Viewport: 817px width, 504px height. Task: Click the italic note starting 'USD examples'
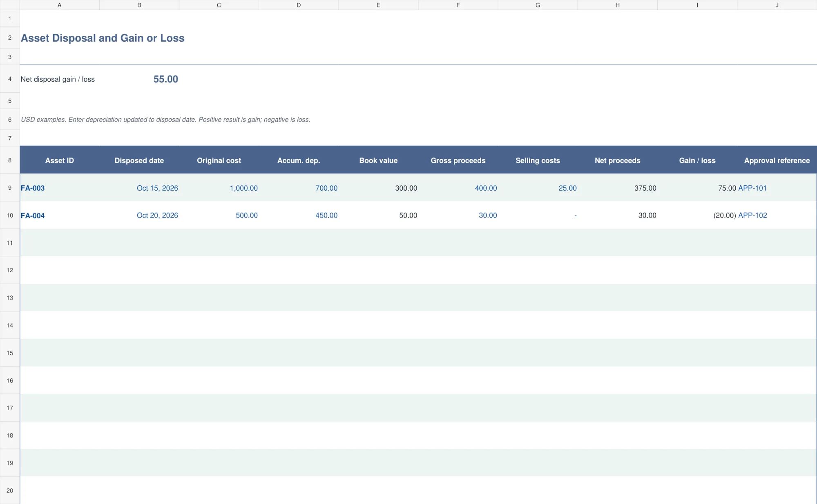(x=165, y=120)
